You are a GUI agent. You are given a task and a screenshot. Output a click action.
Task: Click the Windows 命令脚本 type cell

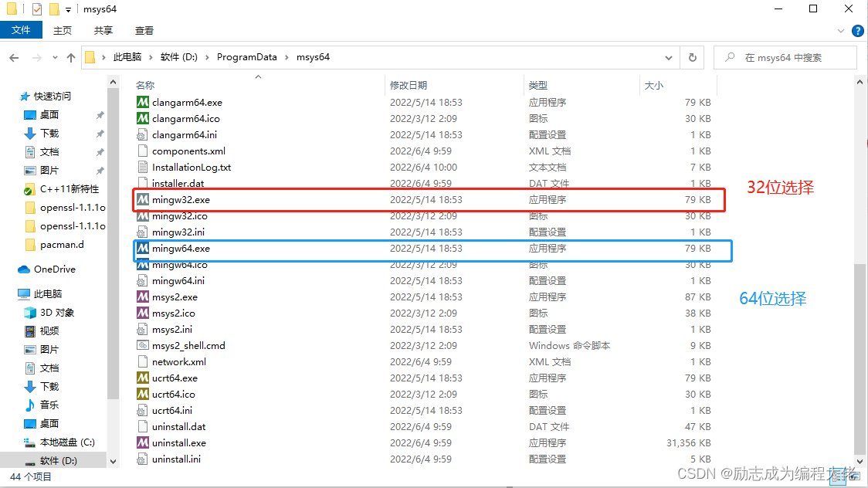(569, 345)
